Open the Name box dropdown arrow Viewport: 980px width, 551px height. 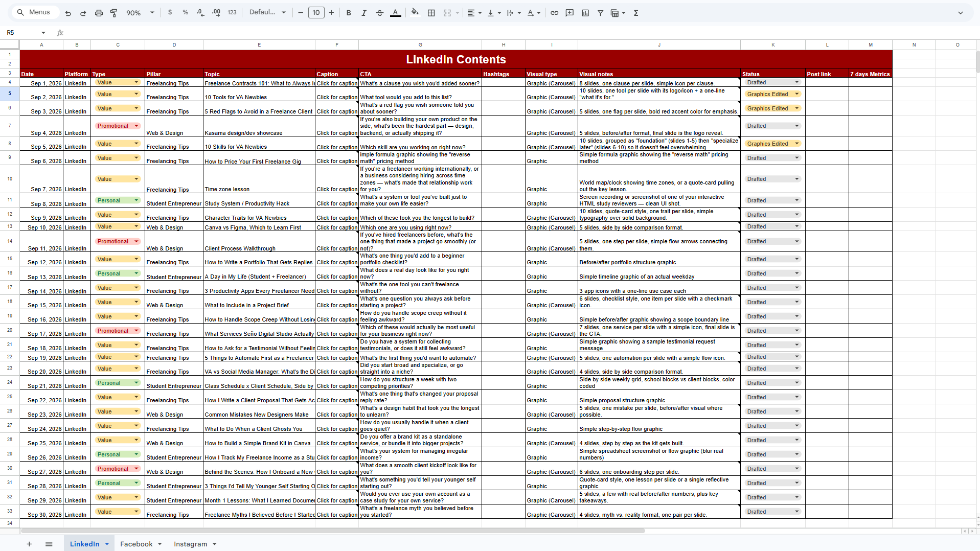tap(43, 33)
